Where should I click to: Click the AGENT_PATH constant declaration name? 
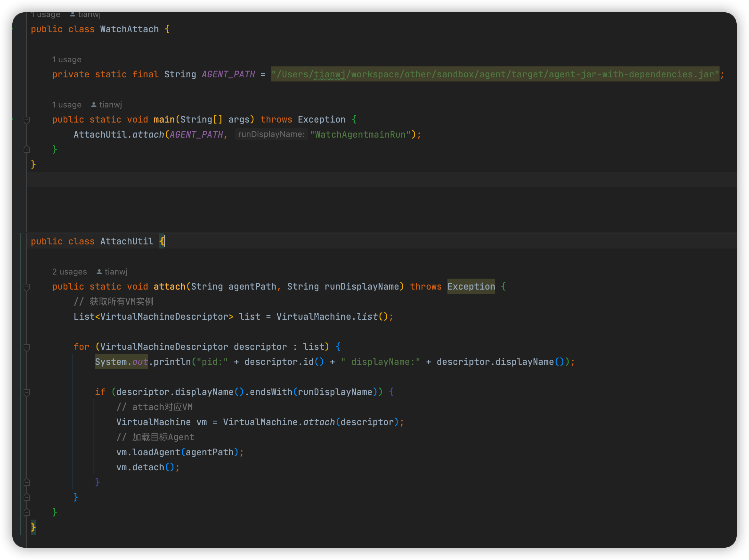(x=228, y=74)
